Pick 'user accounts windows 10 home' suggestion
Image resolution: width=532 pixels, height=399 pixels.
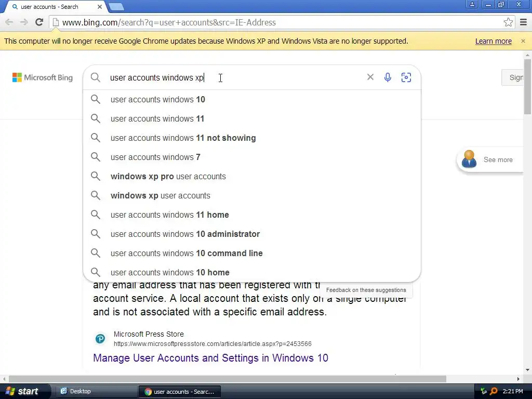coord(252,272)
